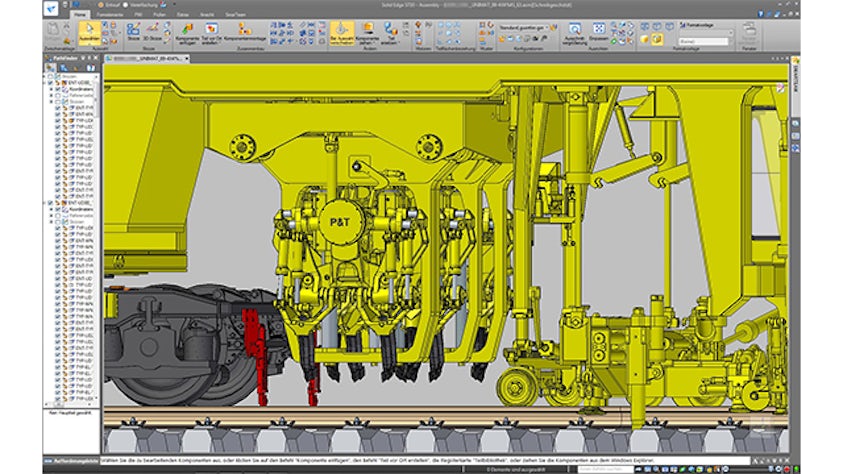Viewport: 843px width, 474px height.
Task: Switch to the PMI ribbon tab
Action: pos(138,15)
